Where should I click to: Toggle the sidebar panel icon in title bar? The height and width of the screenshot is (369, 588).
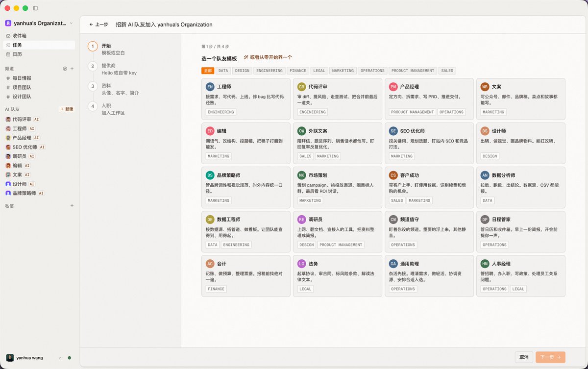click(36, 8)
